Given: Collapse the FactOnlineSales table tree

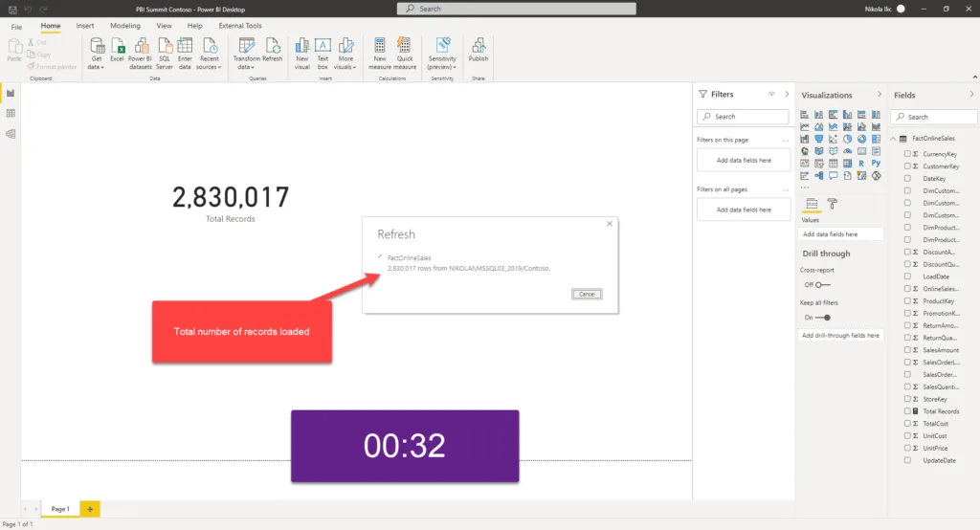Looking at the screenshot, I should point(894,139).
